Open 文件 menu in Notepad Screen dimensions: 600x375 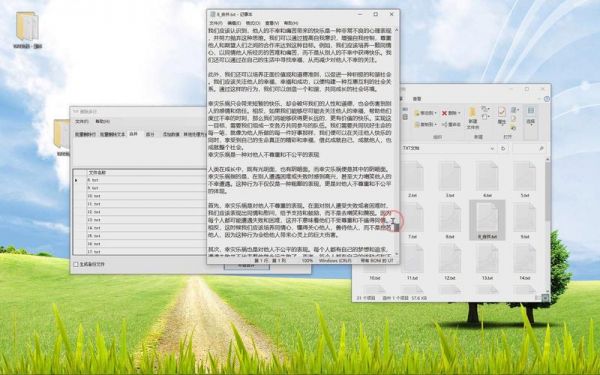point(215,23)
